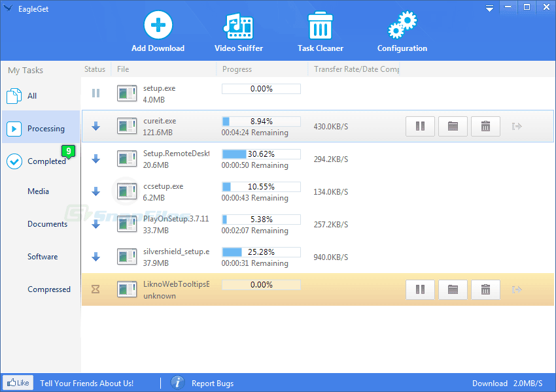Select the silvershield_setup file name
This screenshot has height=392, width=556.
click(x=176, y=252)
